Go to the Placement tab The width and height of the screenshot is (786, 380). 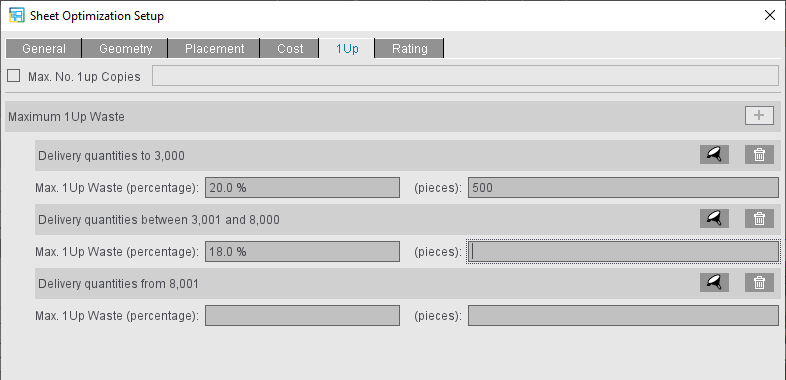tap(214, 49)
